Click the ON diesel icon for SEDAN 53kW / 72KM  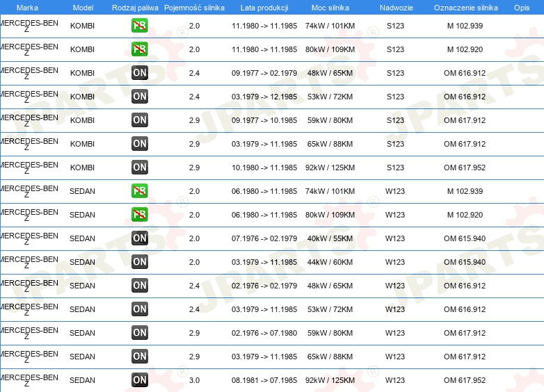(x=139, y=309)
